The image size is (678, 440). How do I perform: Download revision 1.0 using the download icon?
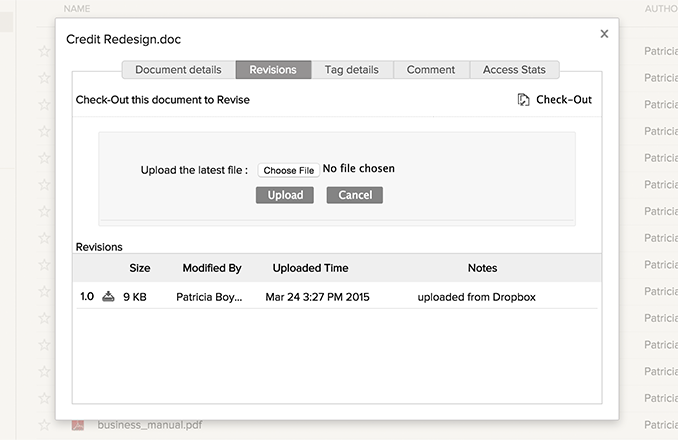[108, 297]
